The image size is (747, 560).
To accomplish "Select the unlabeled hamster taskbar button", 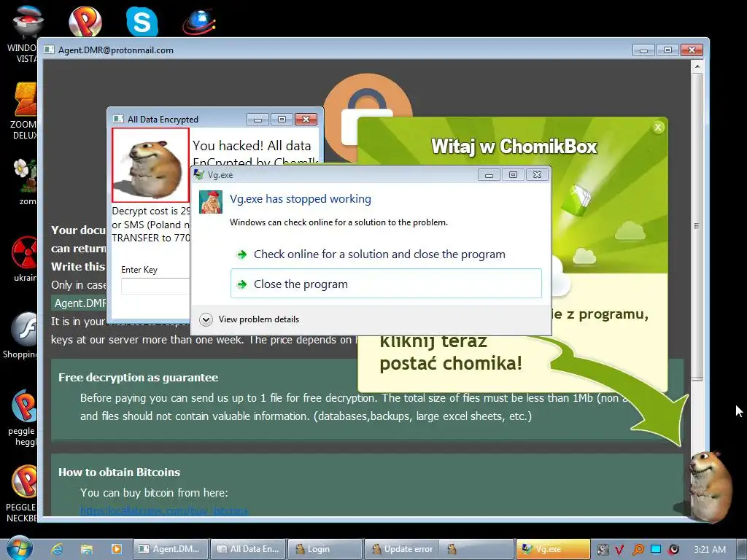I will tap(476, 549).
